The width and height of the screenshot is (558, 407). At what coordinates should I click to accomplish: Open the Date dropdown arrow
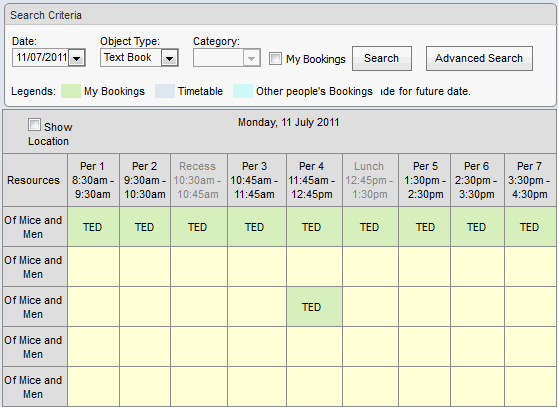click(x=77, y=58)
